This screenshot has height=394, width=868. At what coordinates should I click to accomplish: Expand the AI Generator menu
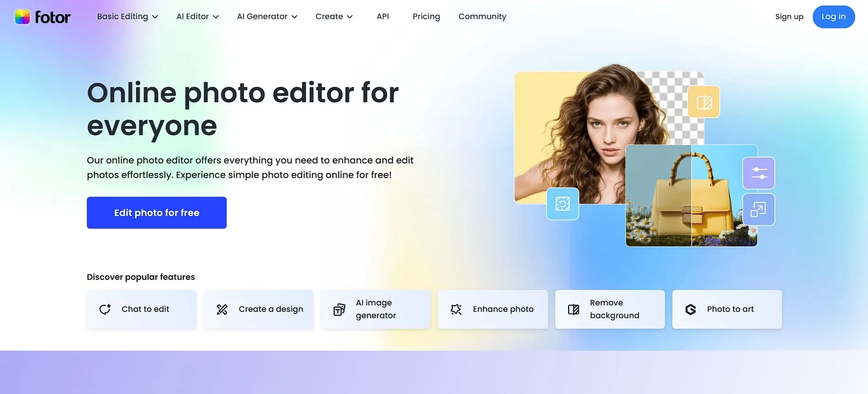pyautogui.click(x=267, y=16)
